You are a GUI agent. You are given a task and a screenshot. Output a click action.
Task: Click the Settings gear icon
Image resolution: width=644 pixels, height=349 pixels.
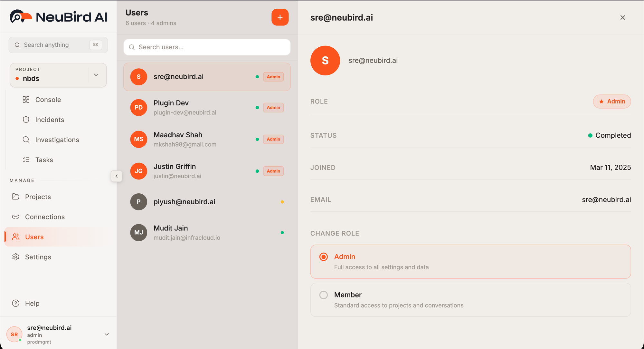[x=15, y=257]
